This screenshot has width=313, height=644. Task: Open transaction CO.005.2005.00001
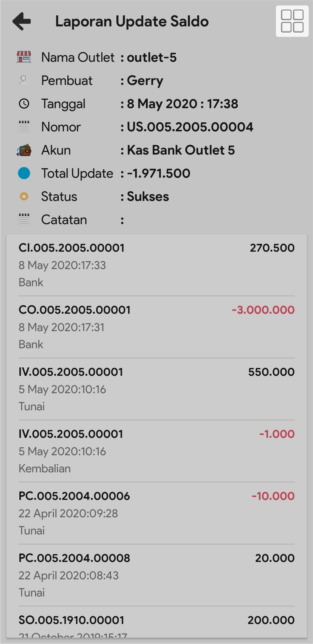coord(156,327)
